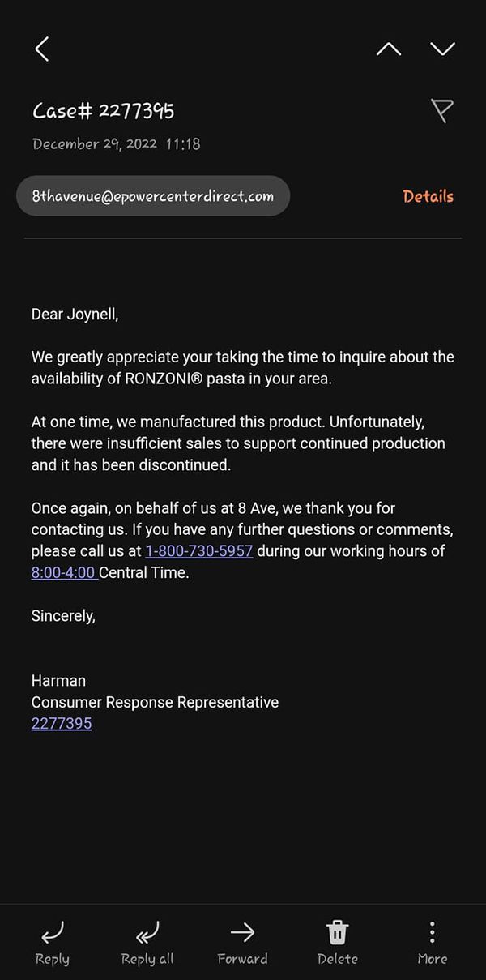Call the 1-800-730-5957 phone link
Image resolution: width=486 pixels, height=980 pixels.
199,551
